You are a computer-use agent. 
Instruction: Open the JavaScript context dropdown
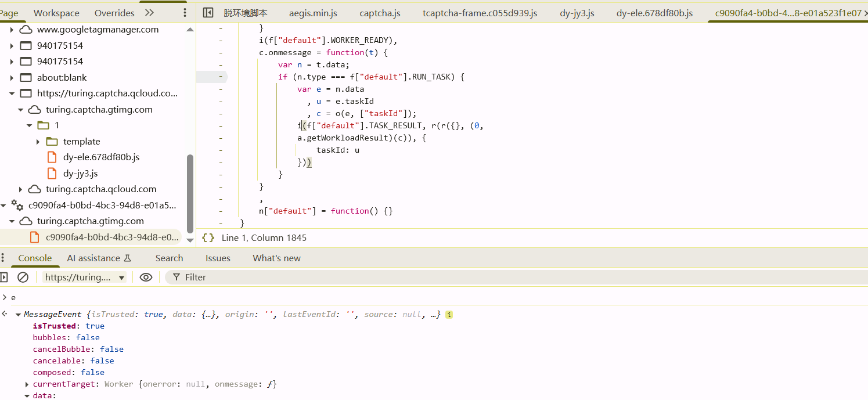pyautogui.click(x=84, y=278)
